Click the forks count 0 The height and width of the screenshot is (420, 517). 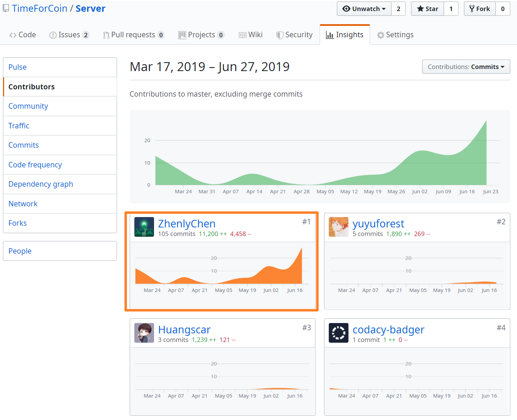point(503,9)
